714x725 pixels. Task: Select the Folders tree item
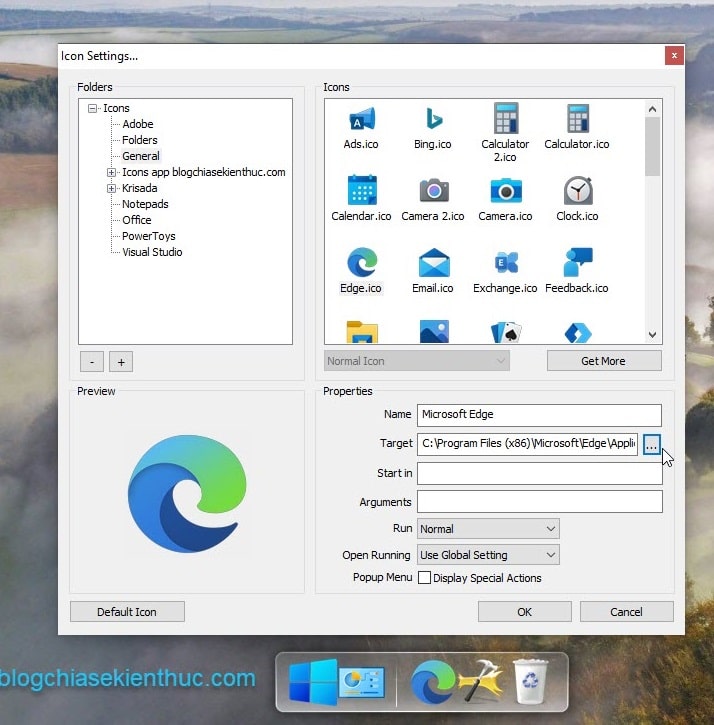click(140, 140)
